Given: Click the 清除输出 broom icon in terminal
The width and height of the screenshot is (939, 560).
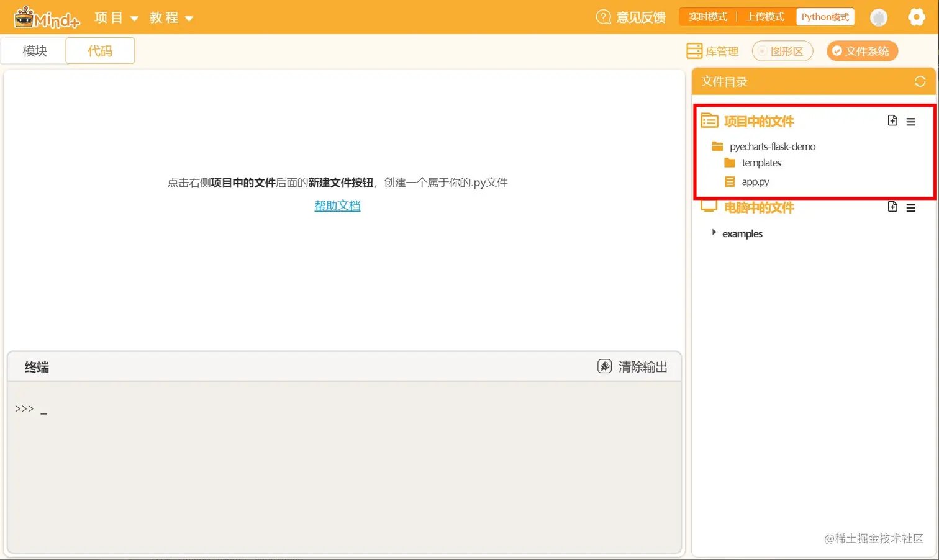Looking at the screenshot, I should pos(604,366).
